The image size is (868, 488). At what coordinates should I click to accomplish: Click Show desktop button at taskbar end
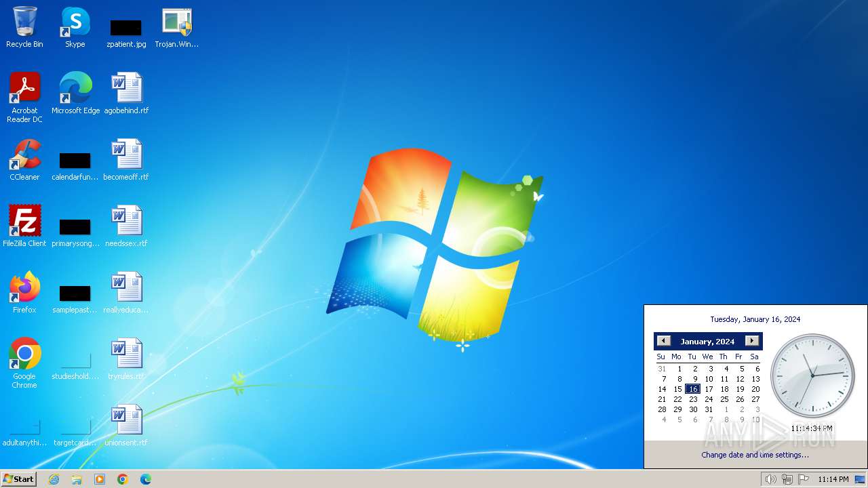[x=860, y=479]
